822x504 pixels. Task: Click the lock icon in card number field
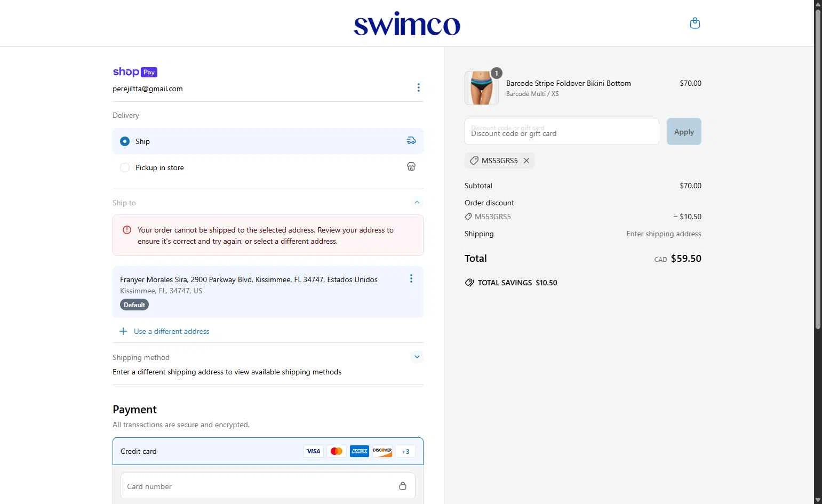(403, 486)
